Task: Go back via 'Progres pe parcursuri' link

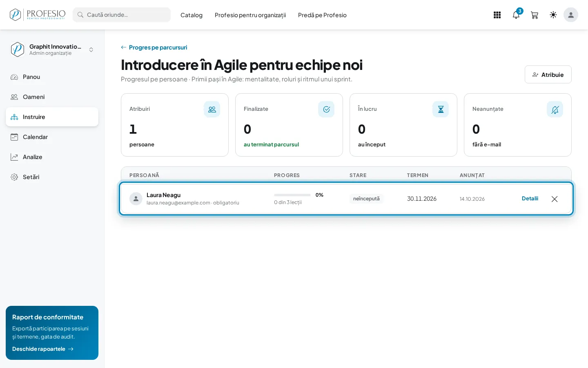Action: pos(154,47)
